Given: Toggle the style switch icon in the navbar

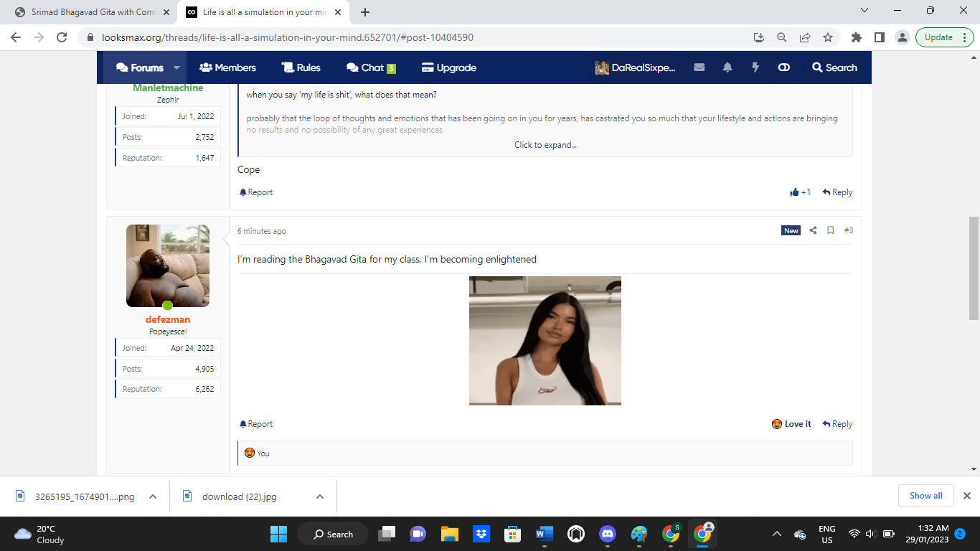Looking at the screenshot, I should 783,67.
